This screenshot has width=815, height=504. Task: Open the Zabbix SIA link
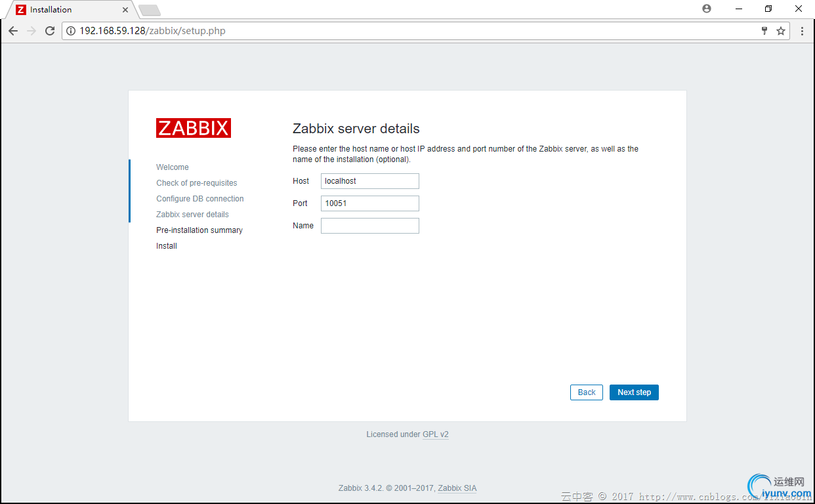[457, 488]
